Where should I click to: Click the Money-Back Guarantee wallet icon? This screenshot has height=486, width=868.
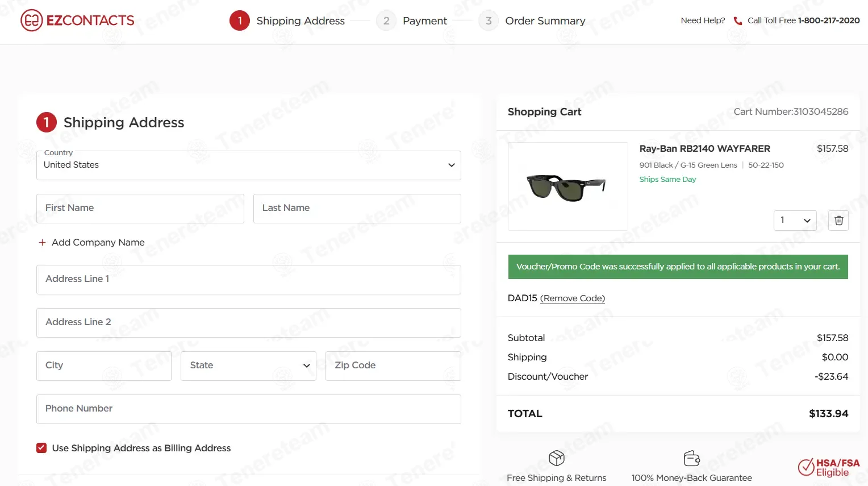(692, 458)
